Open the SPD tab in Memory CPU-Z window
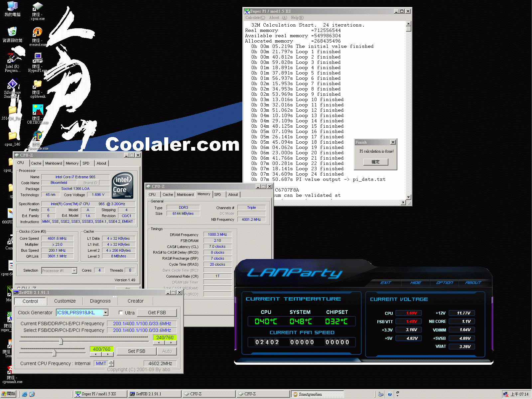 pyautogui.click(x=217, y=195)
